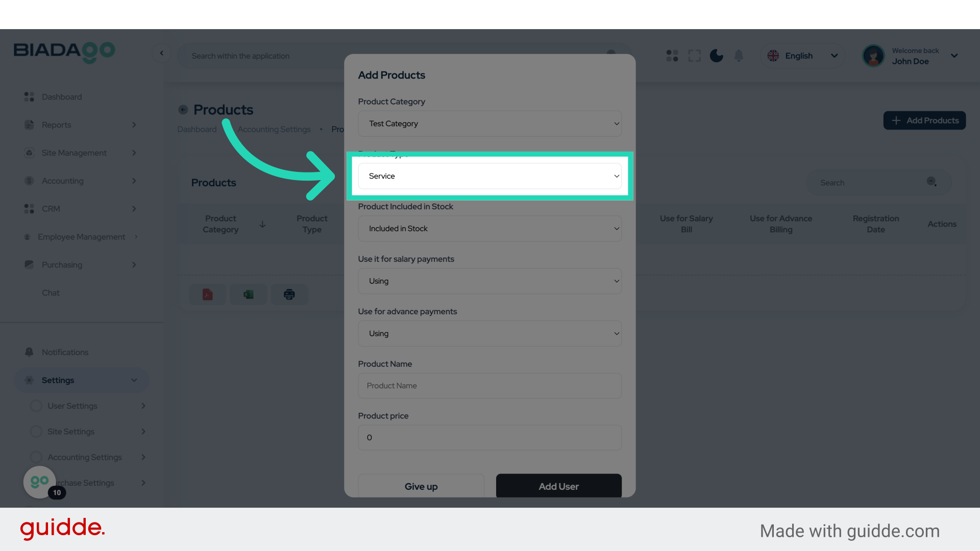Viewport: 980px width, 551px height.
Task: Open the notifications bell icon
Action: pos(739,56)
